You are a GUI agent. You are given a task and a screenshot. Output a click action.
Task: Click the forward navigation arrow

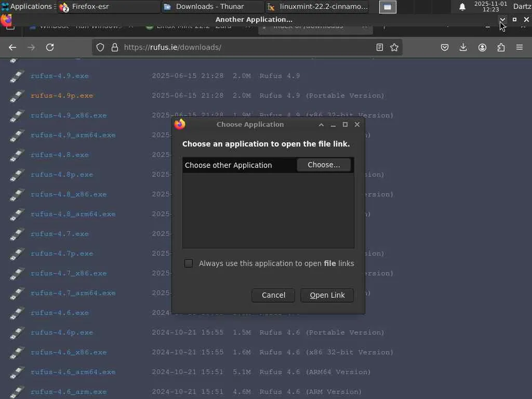[x=31, y=47]
